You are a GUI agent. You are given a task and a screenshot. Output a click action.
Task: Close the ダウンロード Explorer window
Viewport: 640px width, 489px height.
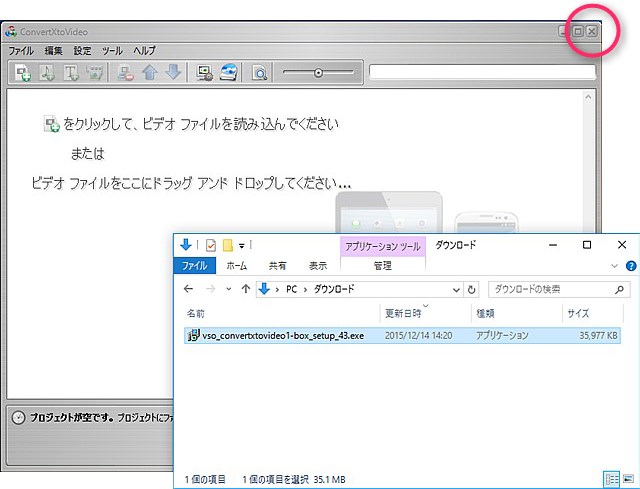(622, 244)
